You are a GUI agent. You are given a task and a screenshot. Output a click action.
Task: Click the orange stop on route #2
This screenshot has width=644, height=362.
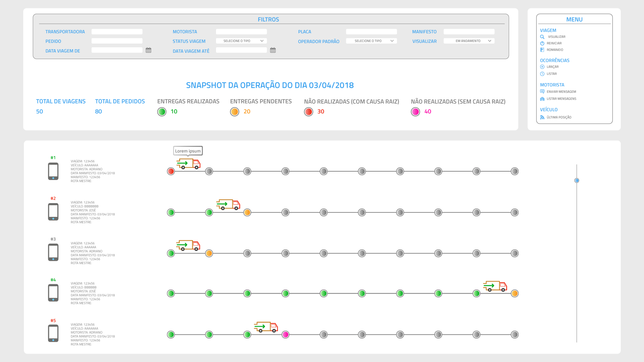[x=247, y=212]
